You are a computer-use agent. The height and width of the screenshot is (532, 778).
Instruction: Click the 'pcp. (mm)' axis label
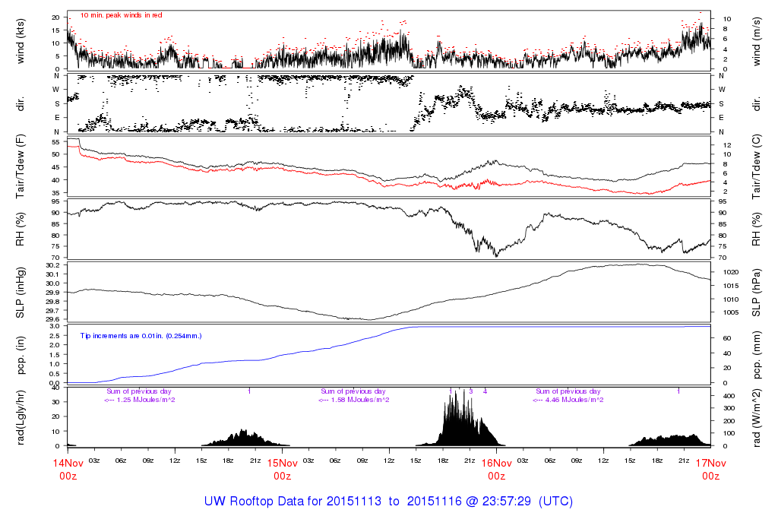tap(756, 356)
